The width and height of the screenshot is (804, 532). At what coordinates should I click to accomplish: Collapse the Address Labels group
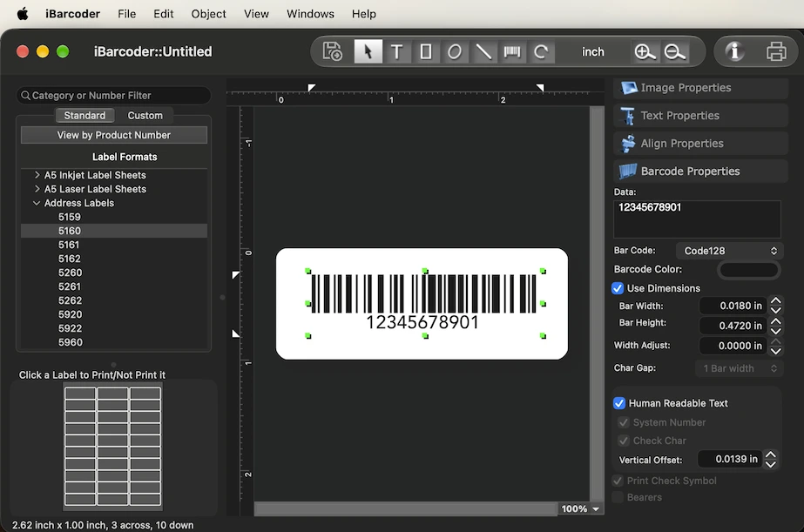pos(37,203)
